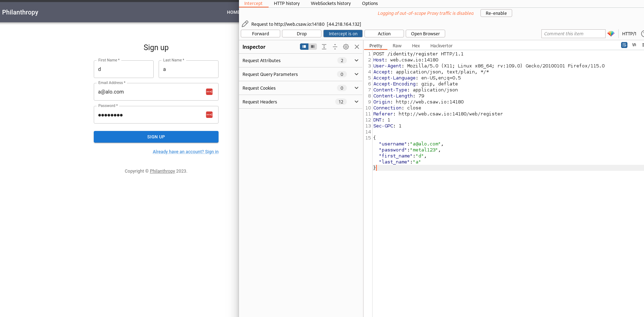
Task: Click the Host: web.csaw.io:14180 header line
Action: [406, 60]
